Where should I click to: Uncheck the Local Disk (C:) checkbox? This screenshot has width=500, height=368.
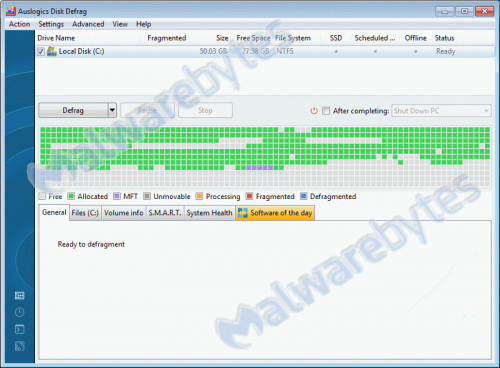tap(41, 52)
